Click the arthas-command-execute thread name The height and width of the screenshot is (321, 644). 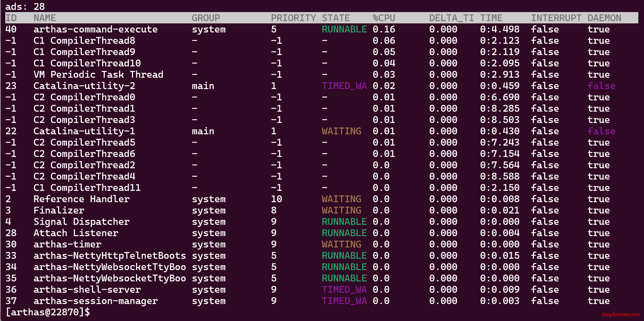coord(95,29)
